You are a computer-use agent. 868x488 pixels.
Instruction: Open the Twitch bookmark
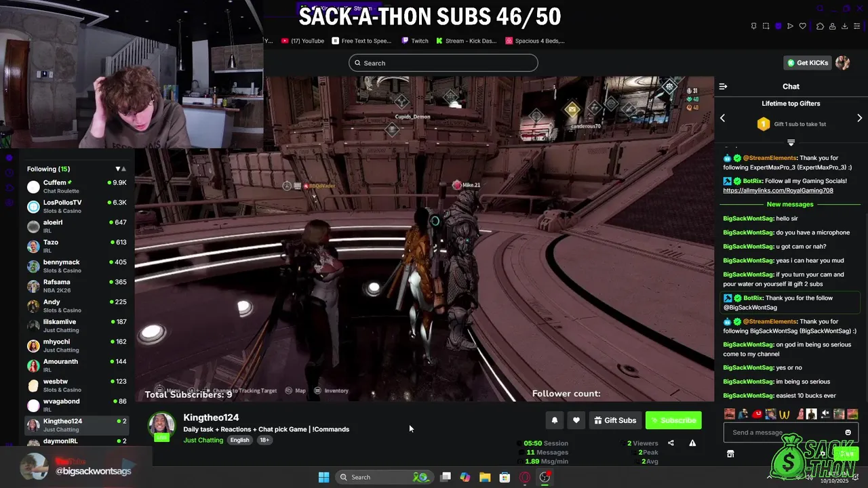point(415,41)
